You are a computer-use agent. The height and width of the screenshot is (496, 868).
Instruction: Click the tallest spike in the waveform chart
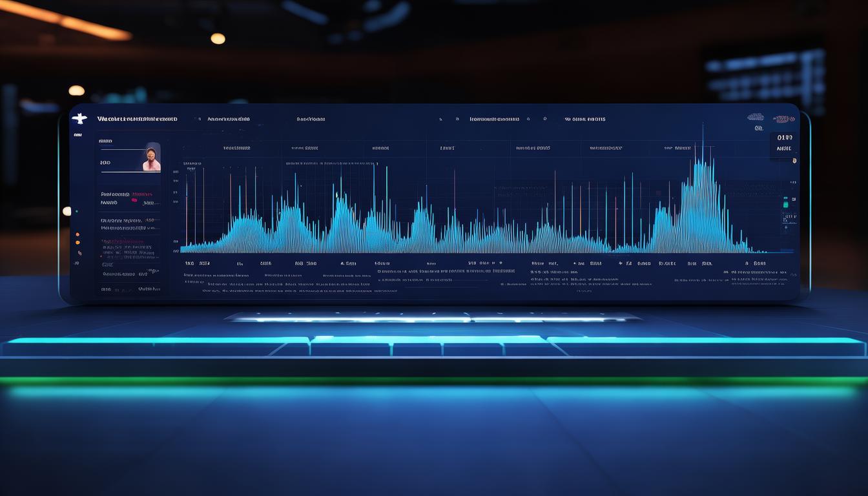(703, 129)
